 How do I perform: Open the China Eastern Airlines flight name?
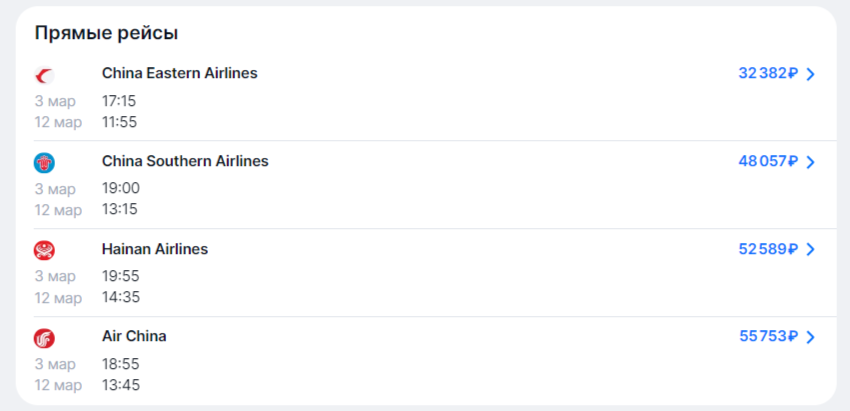pyautogui.click(x=179, y=73)
